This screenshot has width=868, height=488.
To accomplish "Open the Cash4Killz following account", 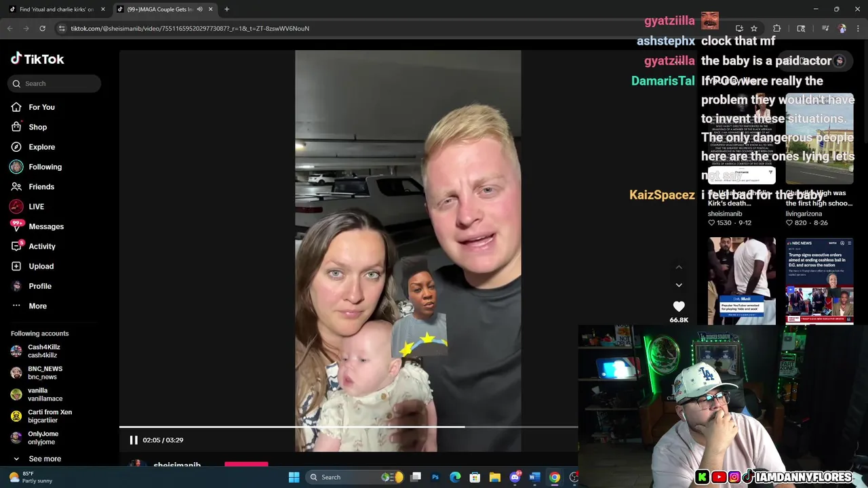I will [44, 351].
